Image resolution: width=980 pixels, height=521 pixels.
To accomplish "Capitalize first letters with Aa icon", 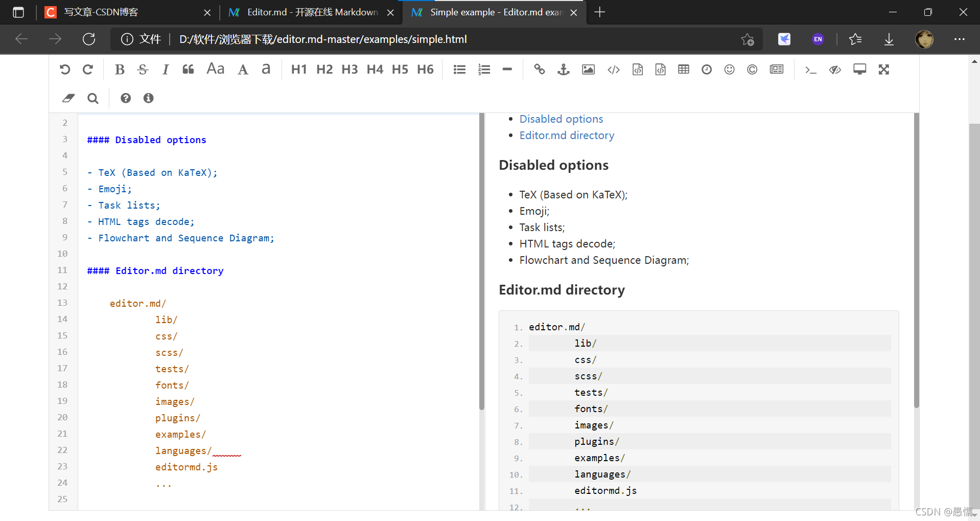I will pyautogui.click(x=215, y=69).
